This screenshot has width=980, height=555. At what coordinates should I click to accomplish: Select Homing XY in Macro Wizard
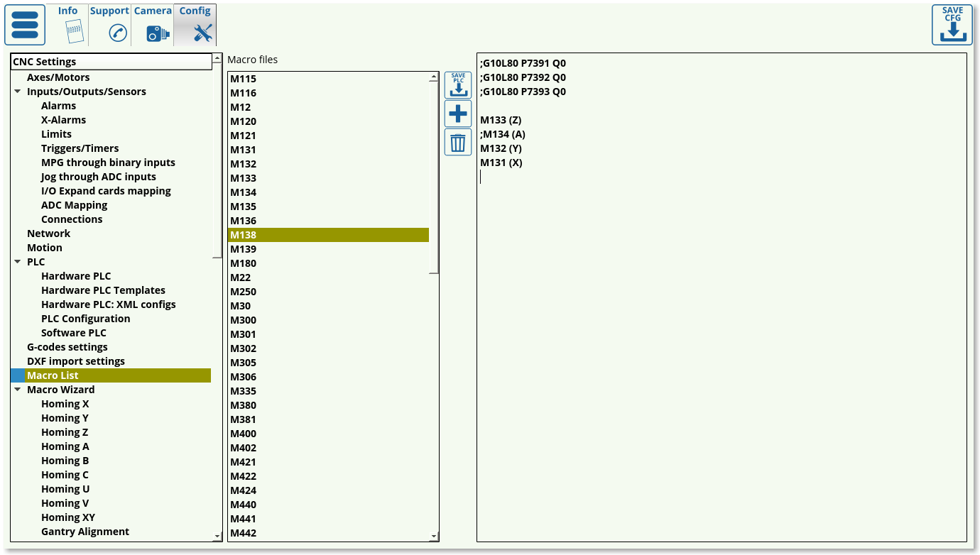pos(68,517)
